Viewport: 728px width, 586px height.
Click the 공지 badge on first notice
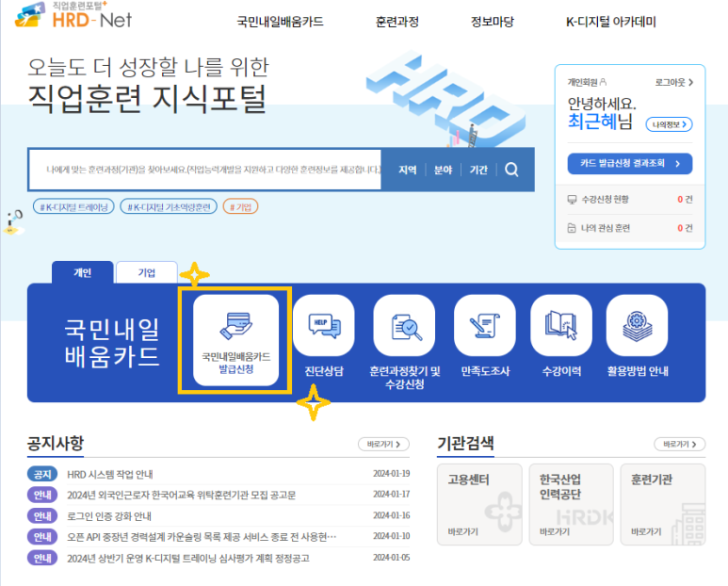click(x=42, y=474)
